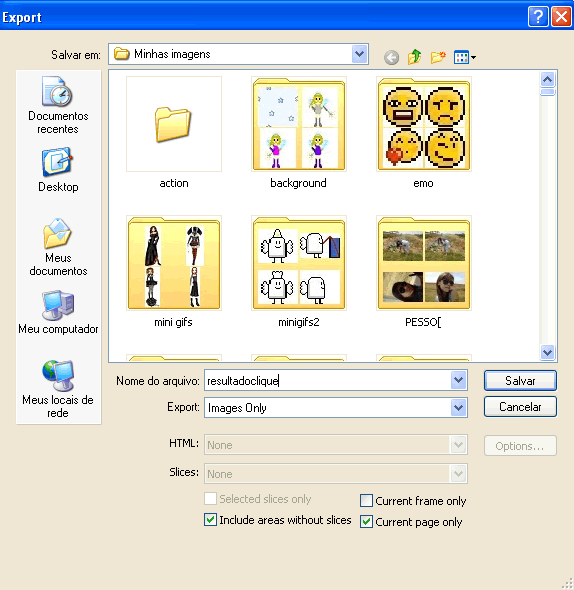This screenshot has width=574, height=590.
Task: Uncheck Current page only
Action: (366, 522)
